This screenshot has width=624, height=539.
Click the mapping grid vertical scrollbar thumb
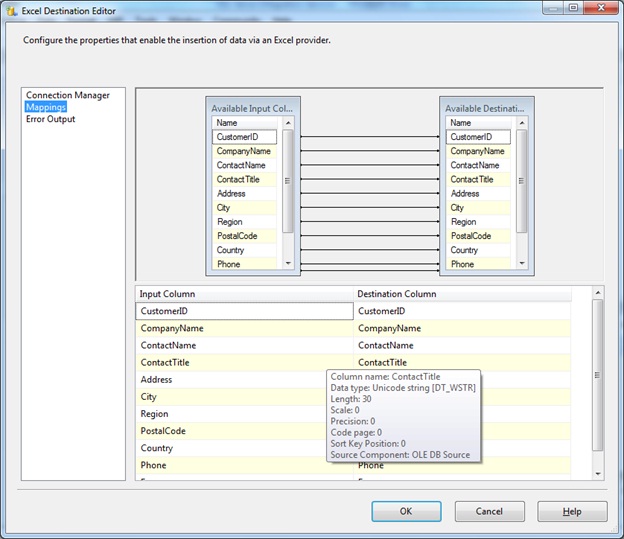tap(598, 375)
